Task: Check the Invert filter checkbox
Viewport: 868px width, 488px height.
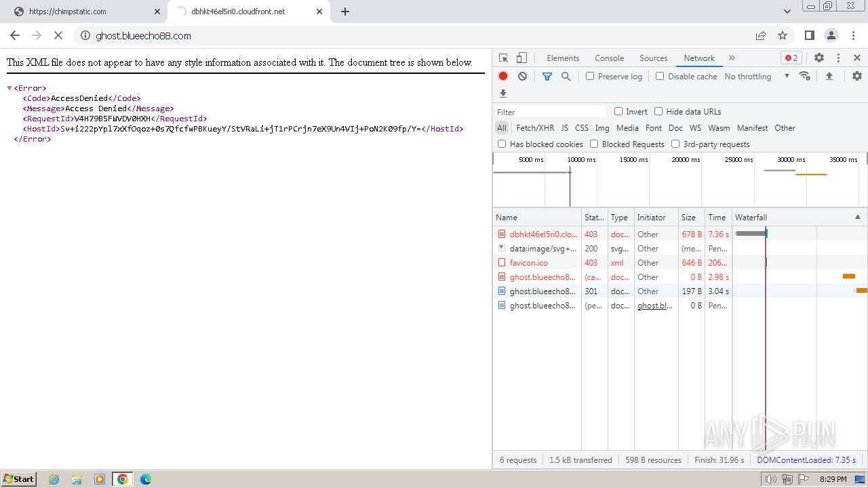Action: click(x=618, y=111)
